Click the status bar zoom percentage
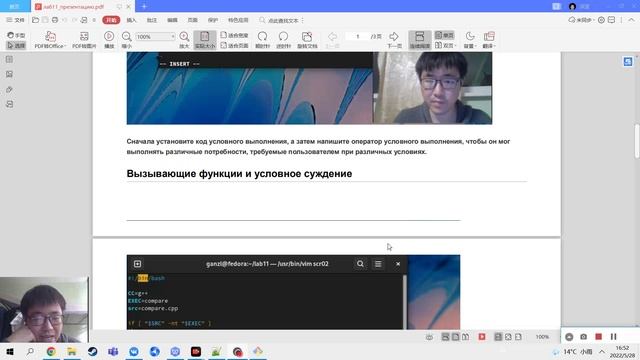 (x=542, y=337)
